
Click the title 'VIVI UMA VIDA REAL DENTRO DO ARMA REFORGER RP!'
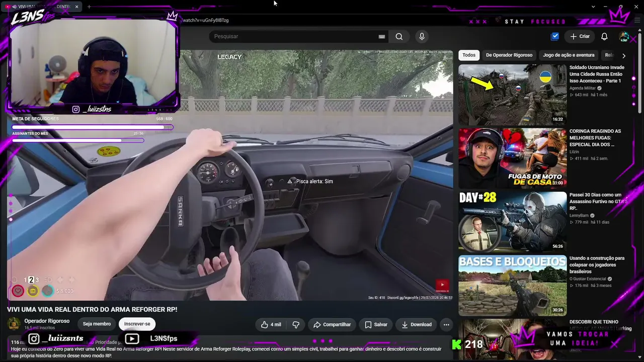tap(92, 310)
